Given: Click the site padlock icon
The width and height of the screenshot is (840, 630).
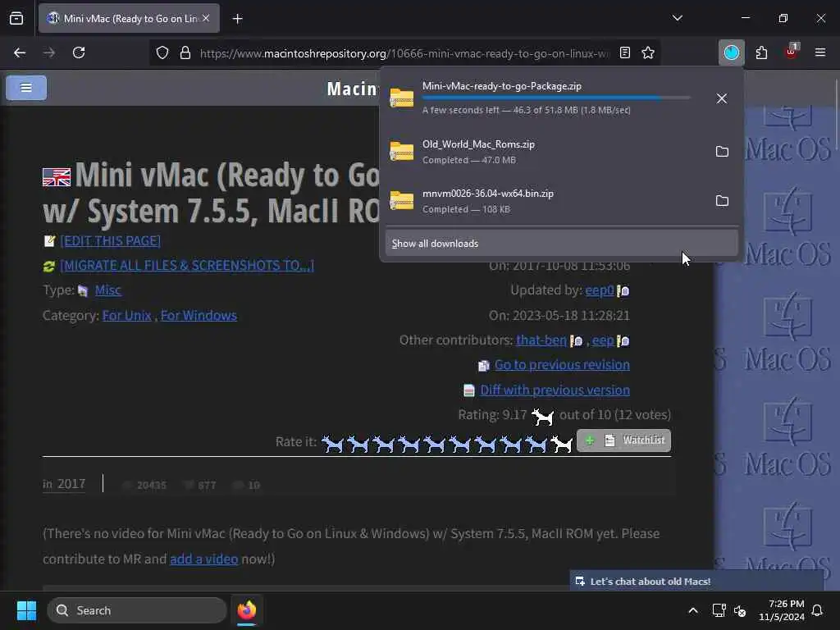Looking at the screenshot, I should coord(185,52).
